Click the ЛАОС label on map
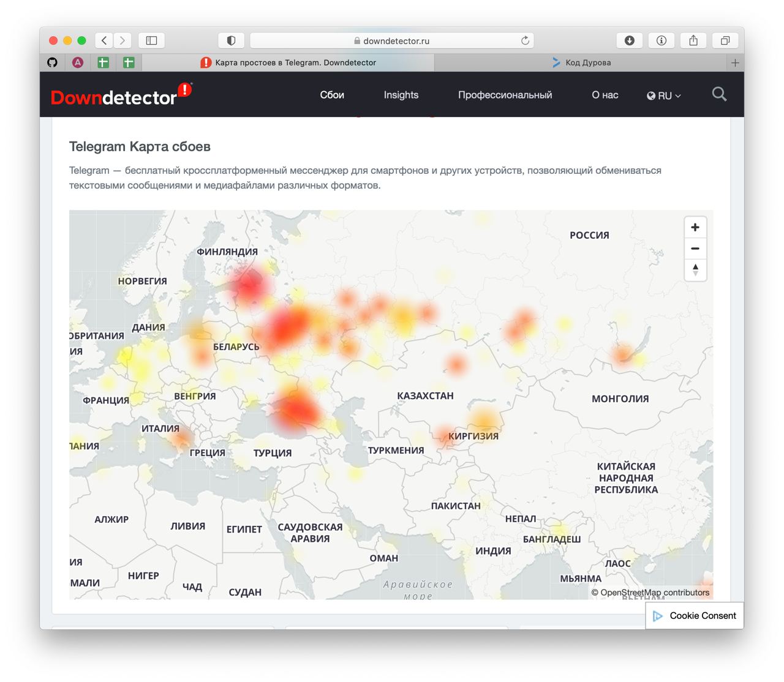The height and width of the screenshot is (682, 784). point(617,563)
